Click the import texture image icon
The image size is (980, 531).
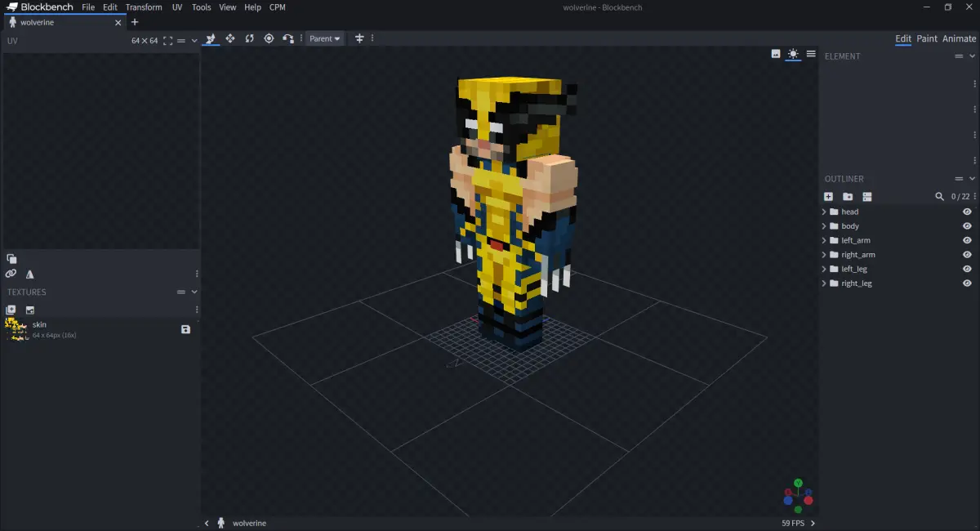(x=30, y=310)
